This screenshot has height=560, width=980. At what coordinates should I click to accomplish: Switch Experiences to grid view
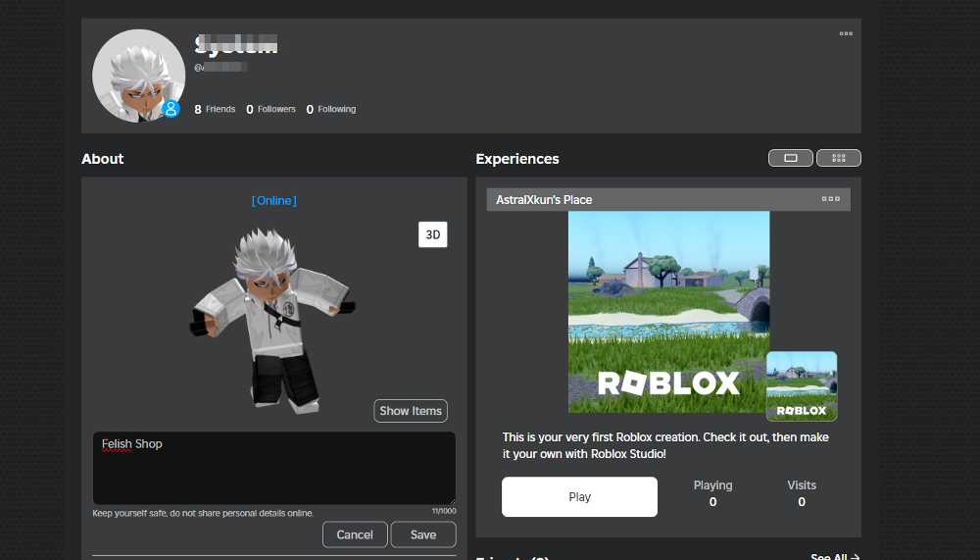[x=838, y=158]
